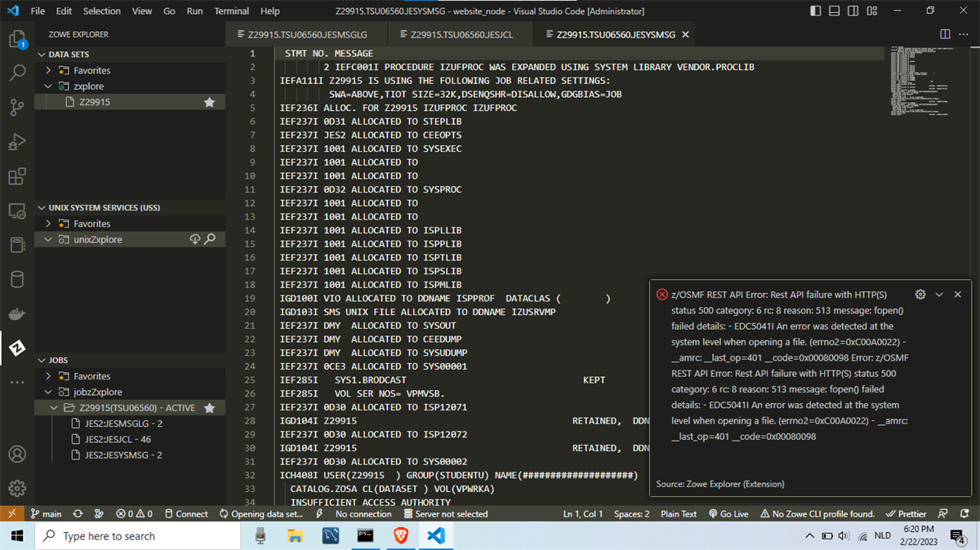Open the Extensions view icon
Image resolution: width=980 pixels, height=550 pixels.
pos(17,176)
